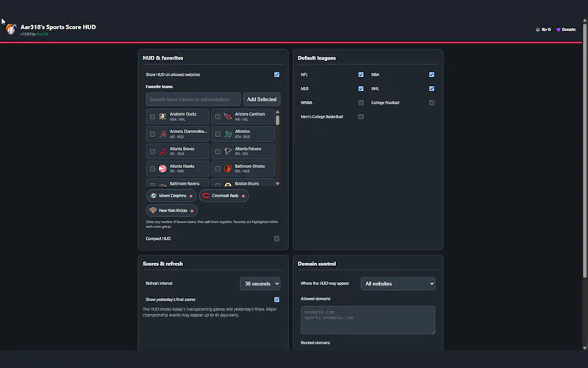Viewport: 588px width, 368px height.
Task: Enable the Compact HUD checkbox
Action: coord(277,238)
